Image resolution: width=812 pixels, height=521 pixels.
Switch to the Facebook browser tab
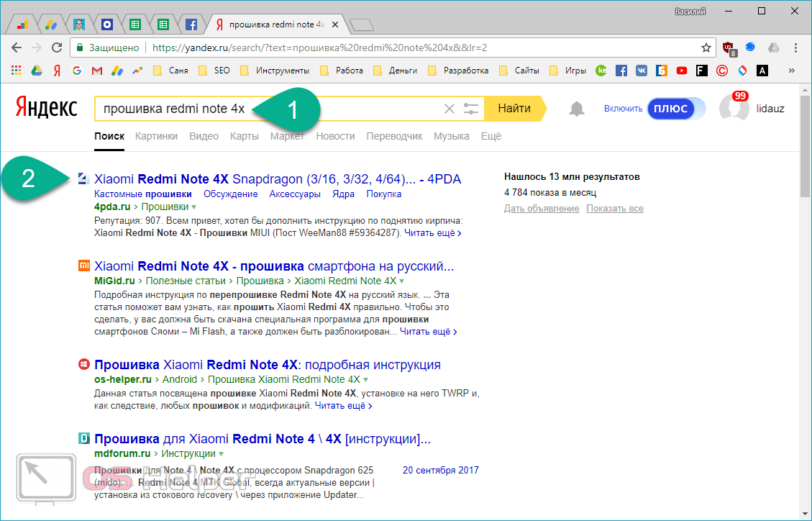tap(191, 24)
